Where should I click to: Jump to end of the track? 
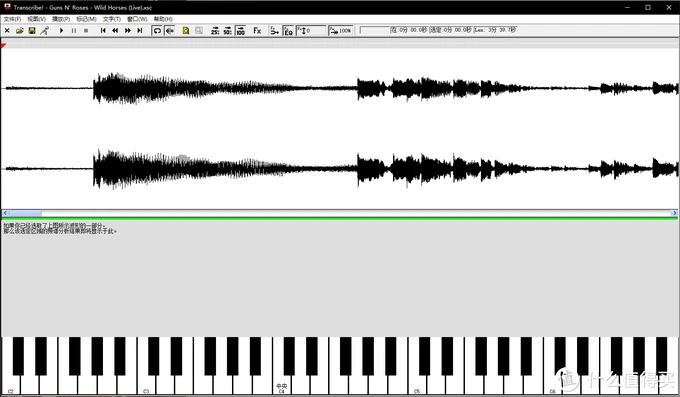(140, 30)
